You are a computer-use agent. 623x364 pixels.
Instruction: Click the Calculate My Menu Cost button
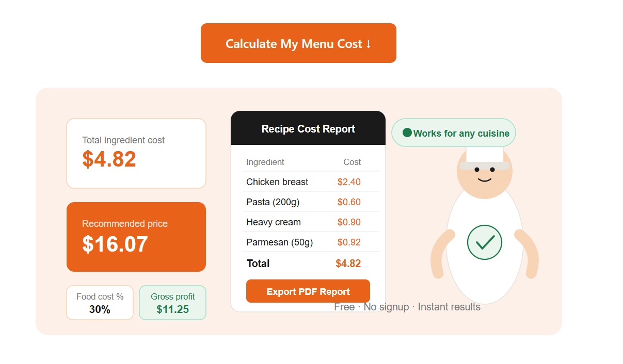pyautogui.click(x=298, y=43)
